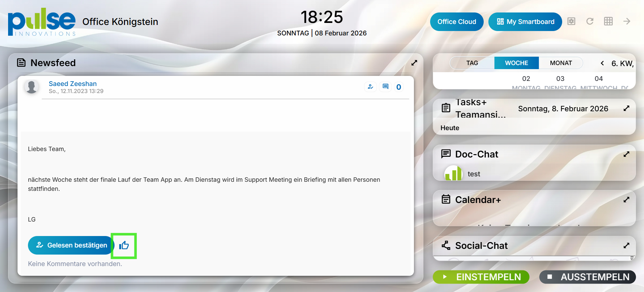The image size is (644, 292).
Task: Go to previous calendar week with chevron
Action: (x=602, y=63)
